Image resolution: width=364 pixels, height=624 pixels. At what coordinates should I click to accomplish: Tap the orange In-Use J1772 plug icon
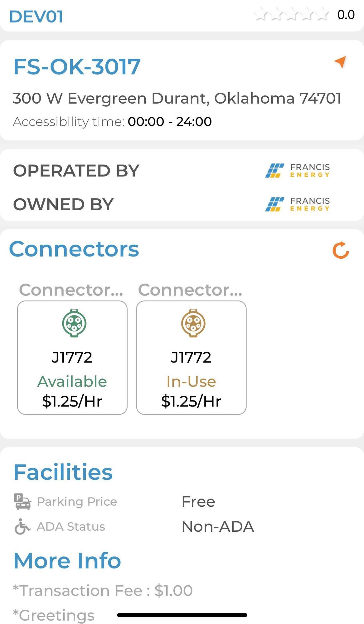[193, 323]
